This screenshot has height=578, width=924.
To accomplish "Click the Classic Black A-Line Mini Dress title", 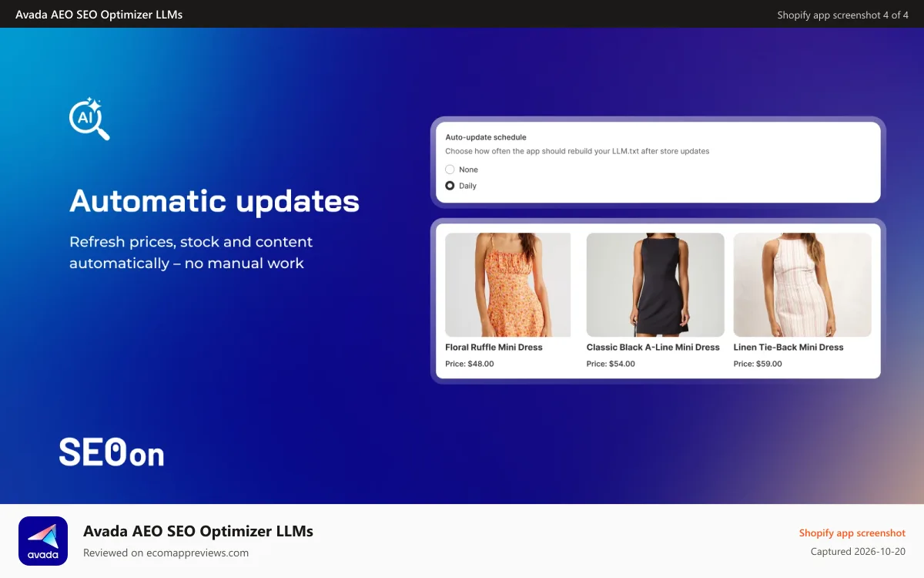I will tap(653, 348).
